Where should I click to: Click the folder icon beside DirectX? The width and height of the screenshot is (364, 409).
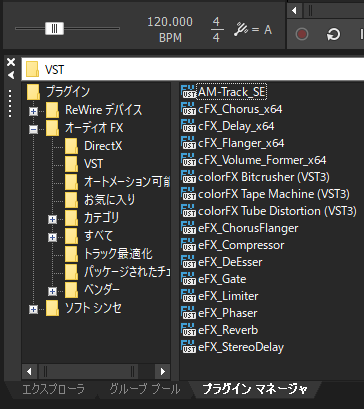(71, 146)
